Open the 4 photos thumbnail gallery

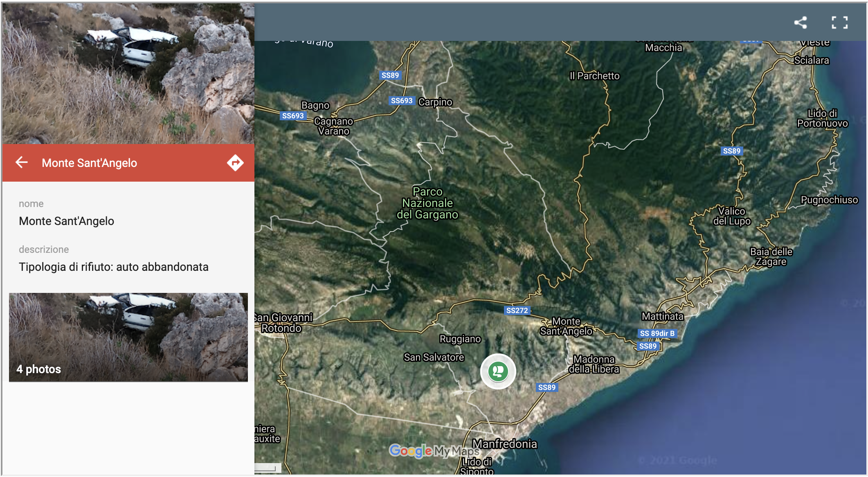click(x=128, y=337)
